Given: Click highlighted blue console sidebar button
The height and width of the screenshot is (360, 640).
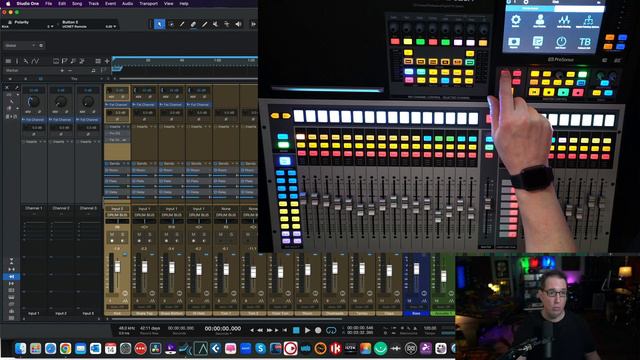Looking at the screenshot, I should [11, 276].
